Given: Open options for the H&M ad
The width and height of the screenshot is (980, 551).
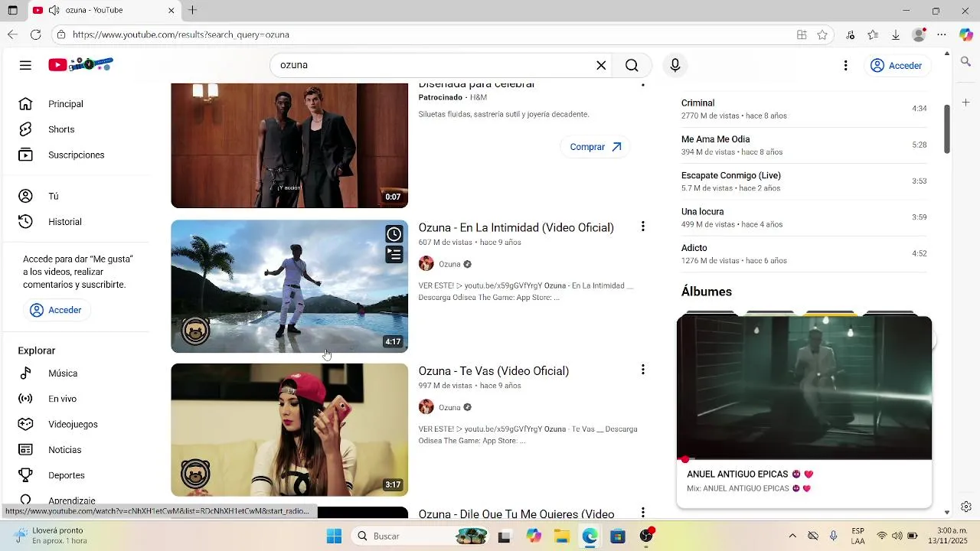Looking at the screenshot, I should coord(642,85).
